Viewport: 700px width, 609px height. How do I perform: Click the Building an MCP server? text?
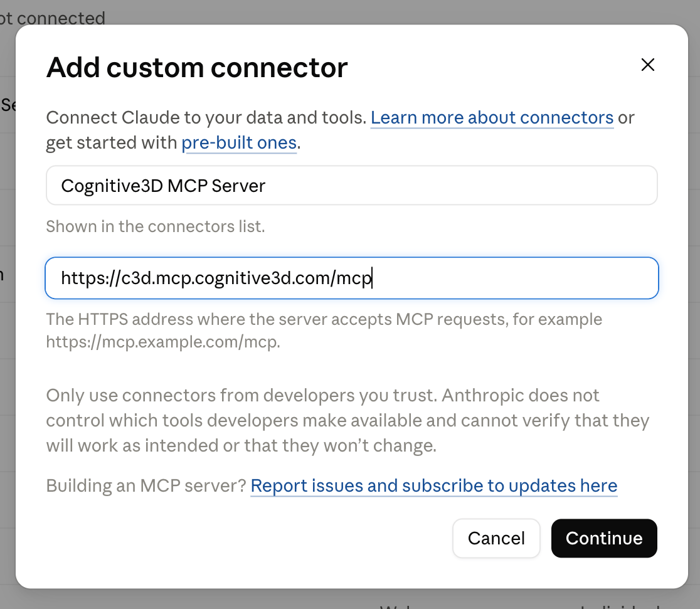tap(146, 486)
